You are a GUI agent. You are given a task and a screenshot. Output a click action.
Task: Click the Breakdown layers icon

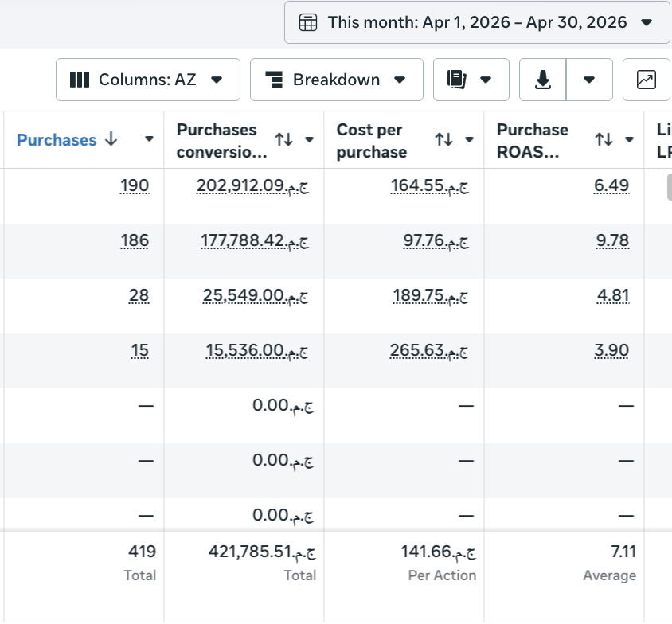click(274, 80)
